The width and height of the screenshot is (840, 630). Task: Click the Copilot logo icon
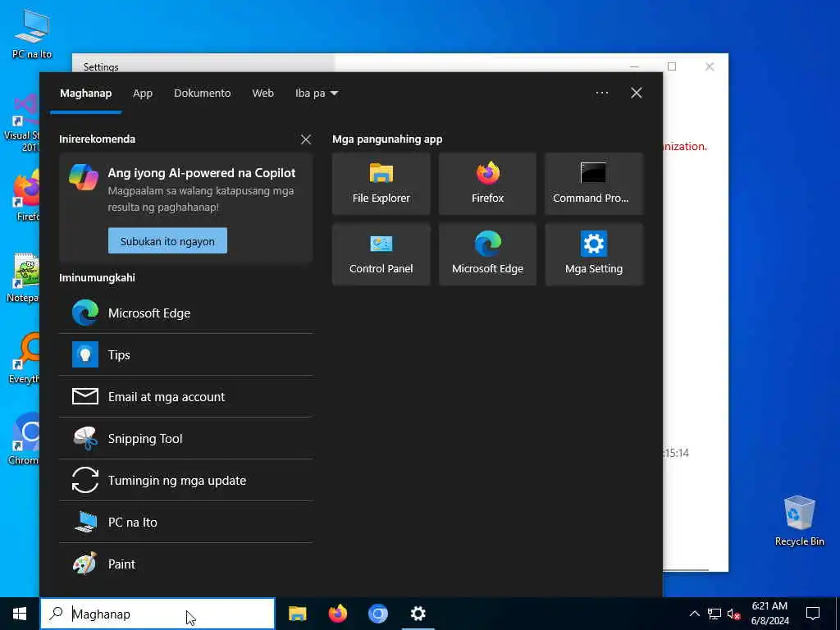84,177
